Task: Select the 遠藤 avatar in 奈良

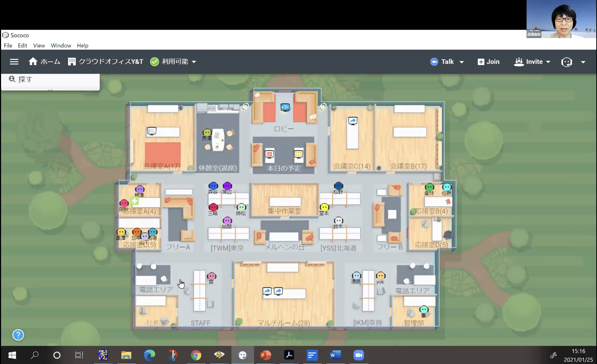Action: (356, 276)
